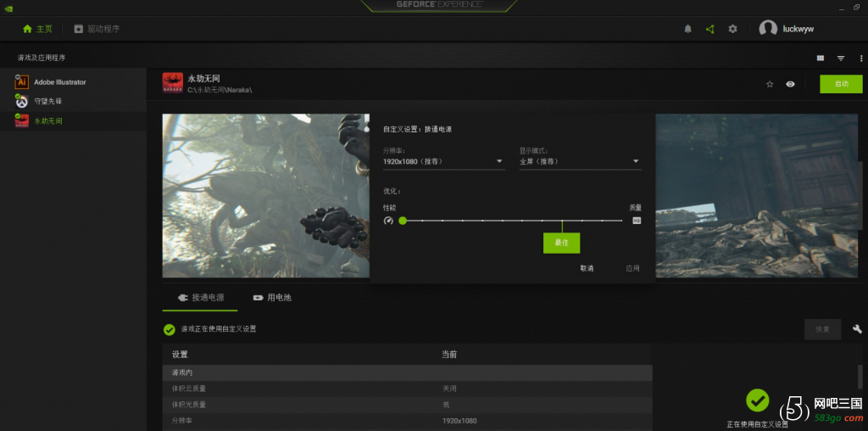
Task: Click the Naraka icon in header
Action: pyautogui.click(x=173, y=83)
